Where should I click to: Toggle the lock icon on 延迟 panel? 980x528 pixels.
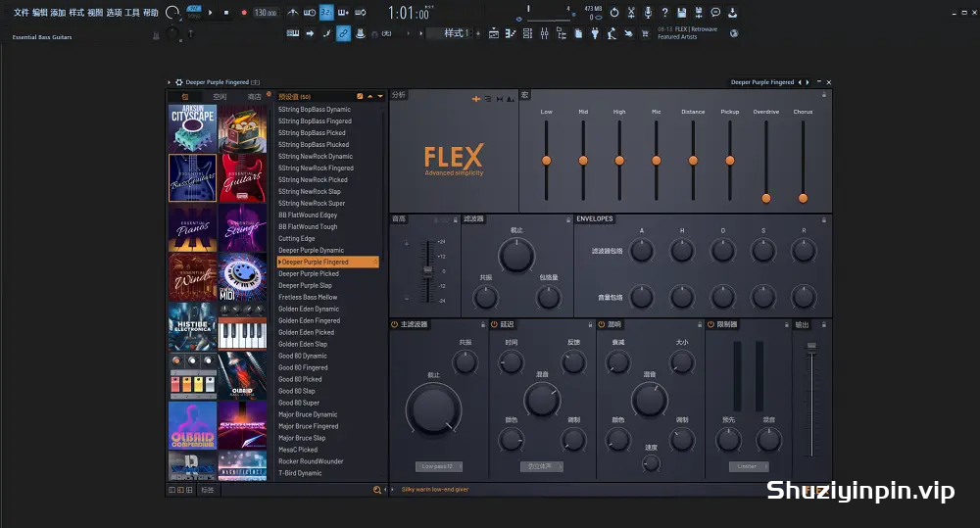coord(590,325)
